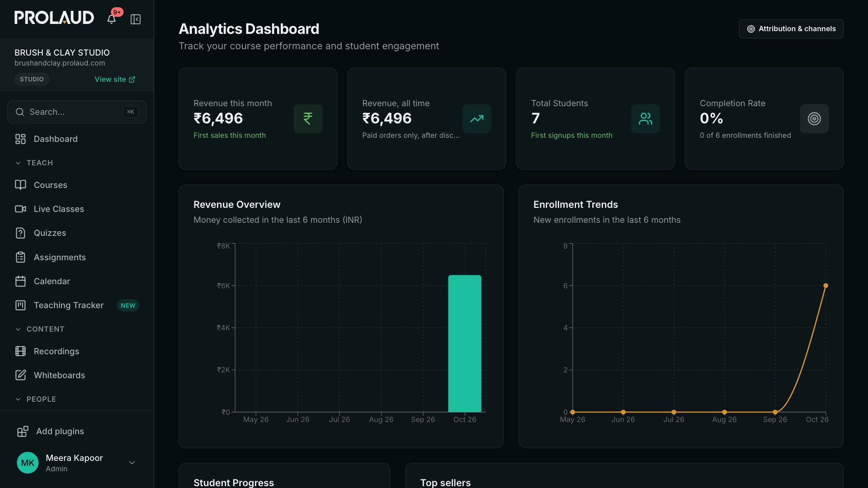Click the 'First signups this month' text
Image resolution: width=868 pixels, height=488 pixels.
(x=571, y=136)
